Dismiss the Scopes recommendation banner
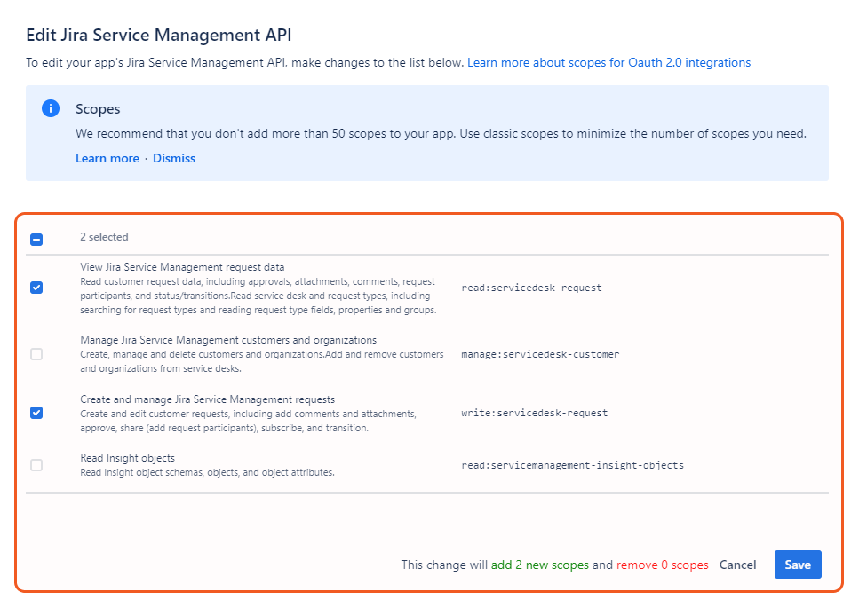The height and width of the screenshot is (616, 859). [173, 158]
